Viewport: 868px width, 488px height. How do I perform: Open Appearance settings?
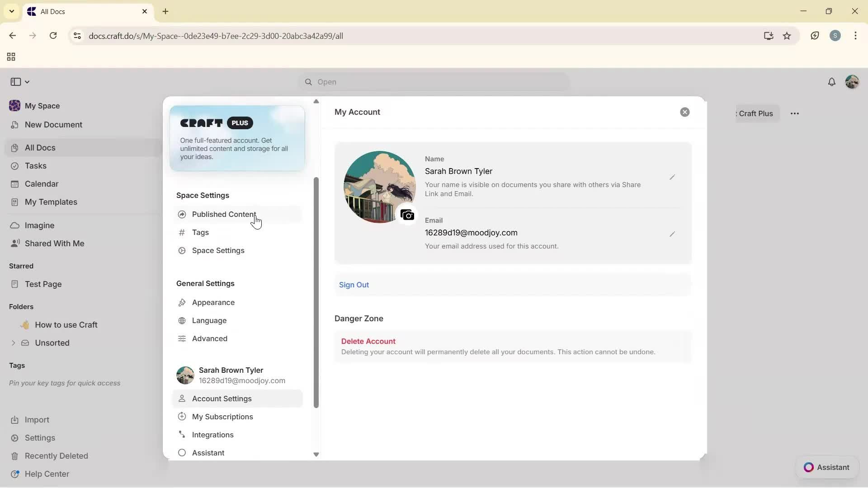point(213,302)
